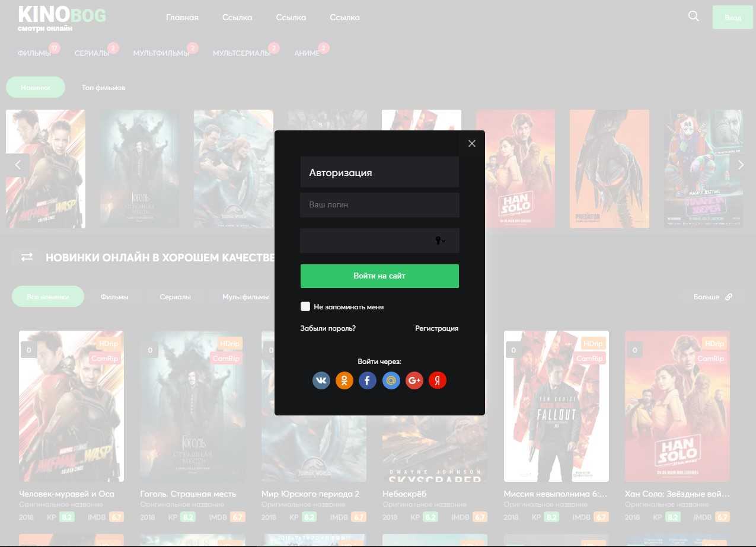Screen dimensions: 756x547
Task: Click the title Небоскрёб
Action: tap(404, 494)
